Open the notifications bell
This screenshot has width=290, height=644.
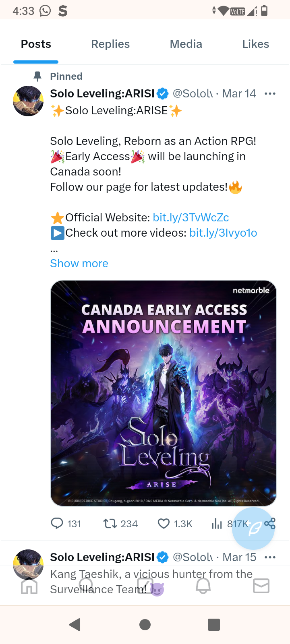[203, 586]
